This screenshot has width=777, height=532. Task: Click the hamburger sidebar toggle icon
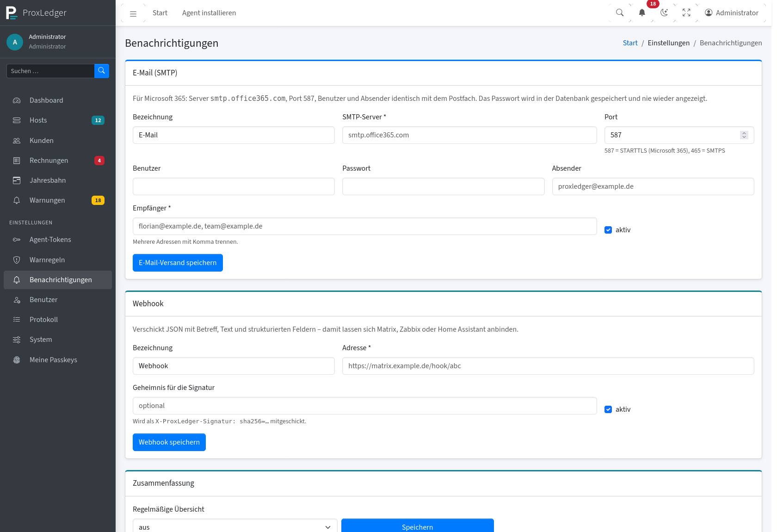pos(133,13)
